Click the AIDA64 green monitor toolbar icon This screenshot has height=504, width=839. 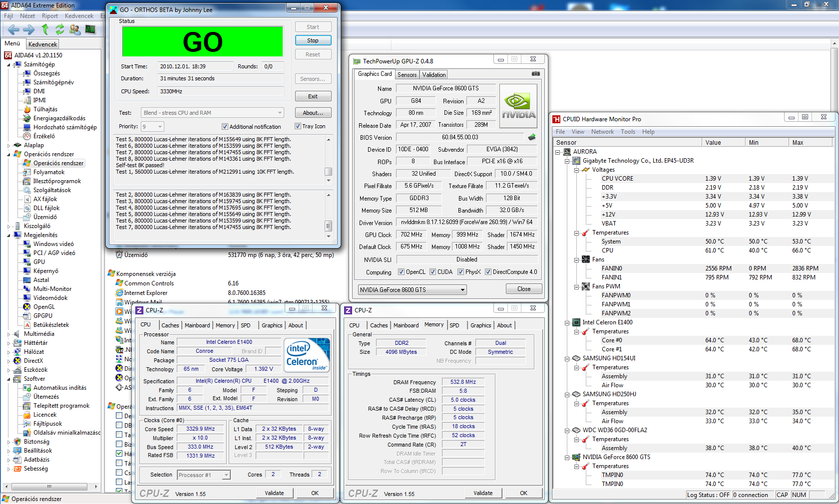90,29
